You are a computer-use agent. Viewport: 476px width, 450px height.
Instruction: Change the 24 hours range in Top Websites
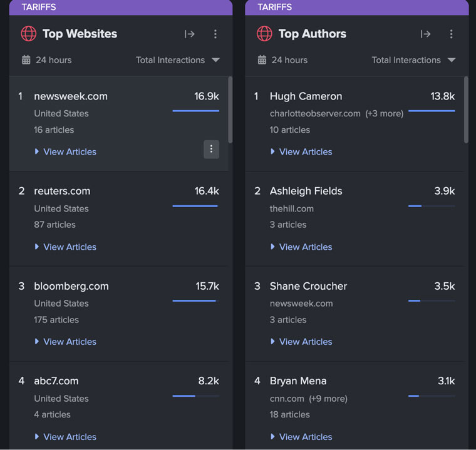coord(54,60)
